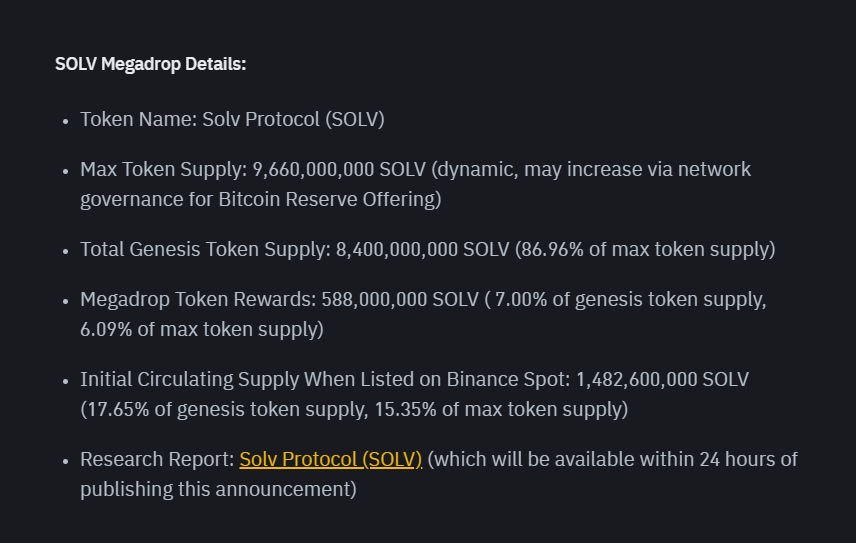Click the 6.09% of max token supply text
Image resolution: width=856 pixels, height=543 pixels.
pyautogui.click(x=201, y=330)
